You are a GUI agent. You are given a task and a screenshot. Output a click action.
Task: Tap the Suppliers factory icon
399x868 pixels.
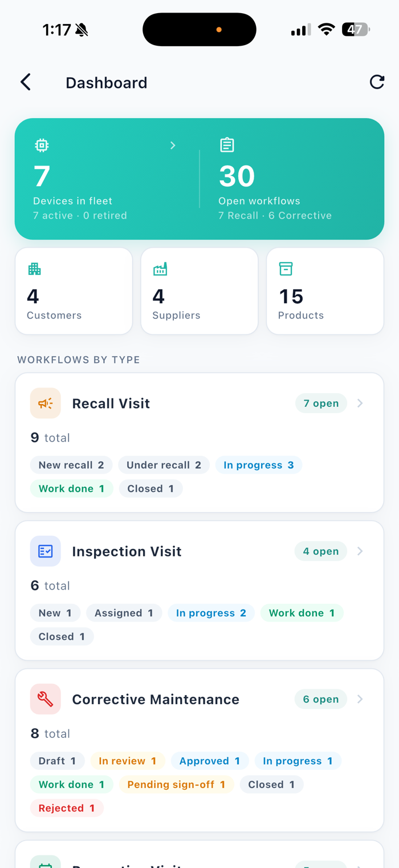click(x=160, y=269)
